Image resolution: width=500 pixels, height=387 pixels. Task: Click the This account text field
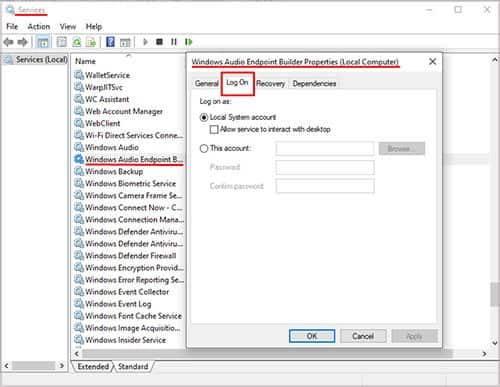(325, 148)
